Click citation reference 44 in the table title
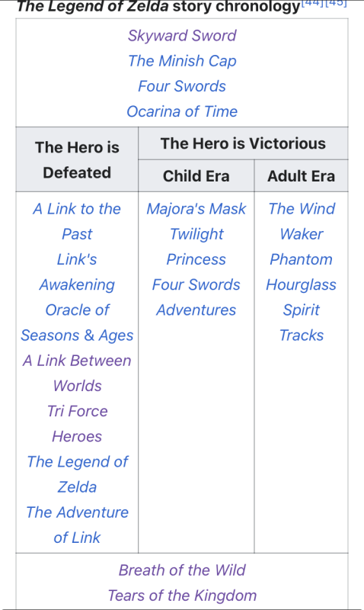 312,3
